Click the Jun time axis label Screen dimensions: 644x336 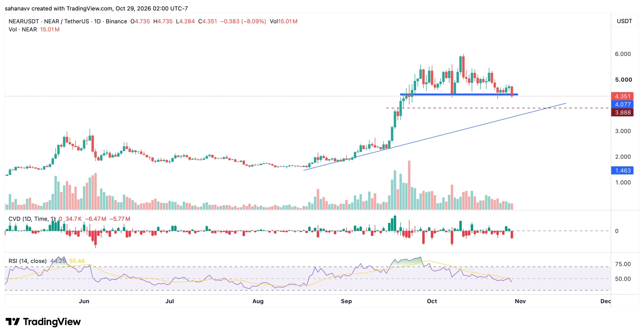(x=84, y=301)
